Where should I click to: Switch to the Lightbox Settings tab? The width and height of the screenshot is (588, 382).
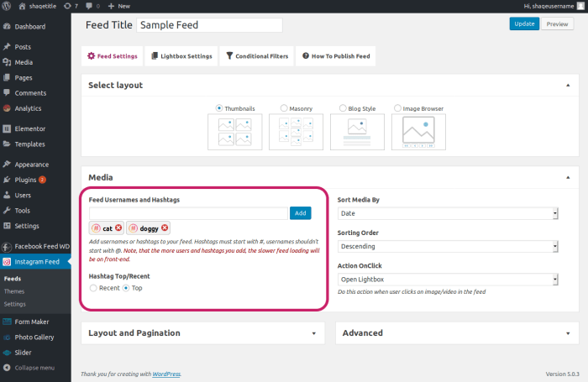point(181,56)
